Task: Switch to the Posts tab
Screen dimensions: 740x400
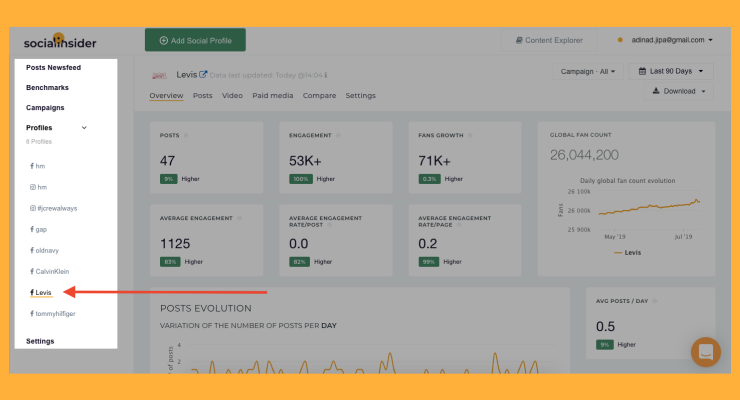Action: point(202,95)
